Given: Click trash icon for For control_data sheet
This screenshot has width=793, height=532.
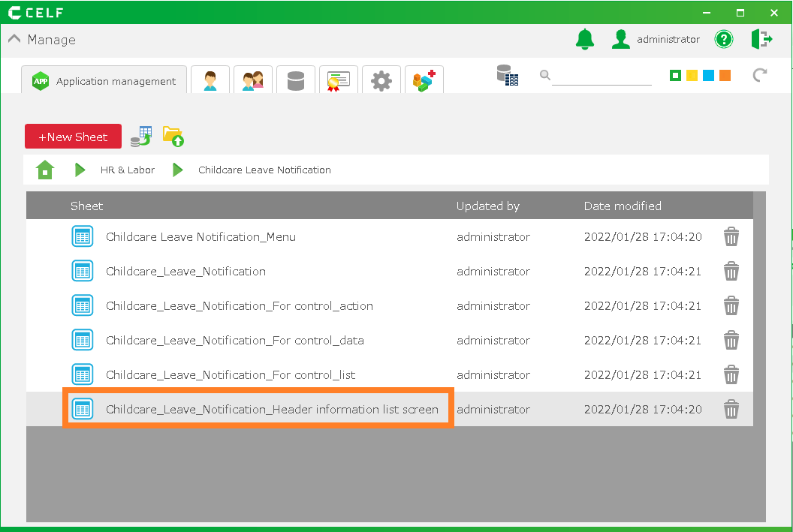Looking at the screenshot, I should [x=731, y=341].
